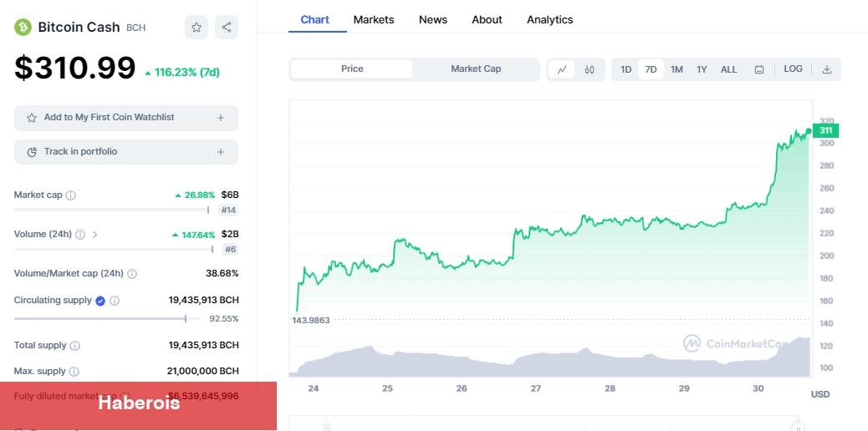Click the USD currency label
Image resolution: width=868 pixels, height=431 pixels.
coord(820,394)
